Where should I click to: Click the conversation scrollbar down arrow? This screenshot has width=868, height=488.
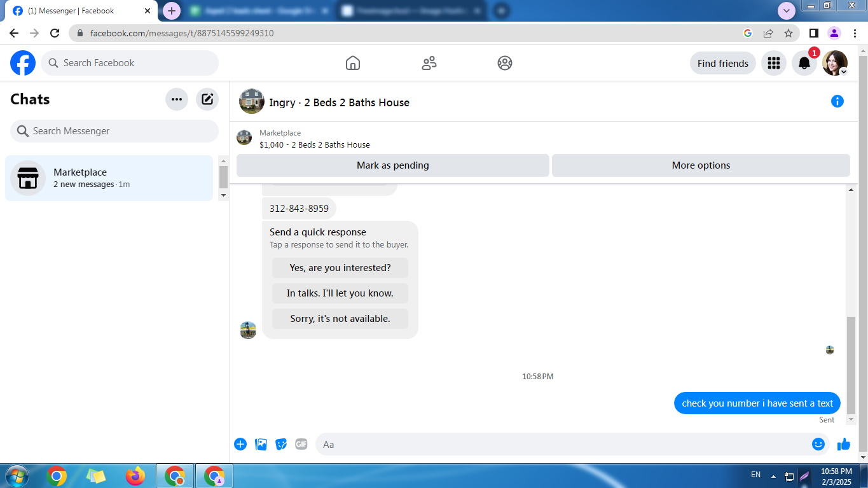pos(851,420)
